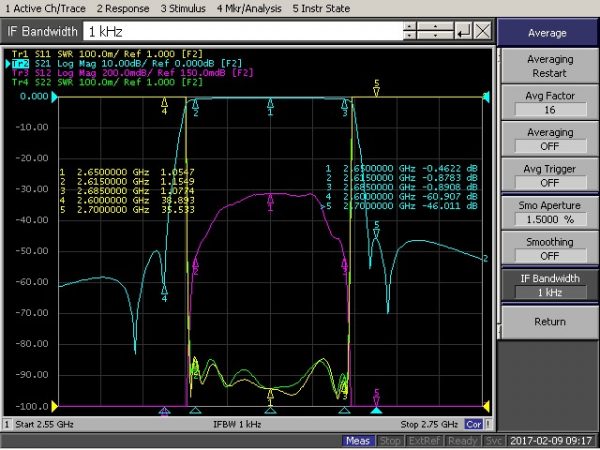The width and height of the screenshot is (600, 450).
Task: Click the active cyan marker 5 readout -46.011 dB
Action: pyautogui.click(x=450, y=206)
